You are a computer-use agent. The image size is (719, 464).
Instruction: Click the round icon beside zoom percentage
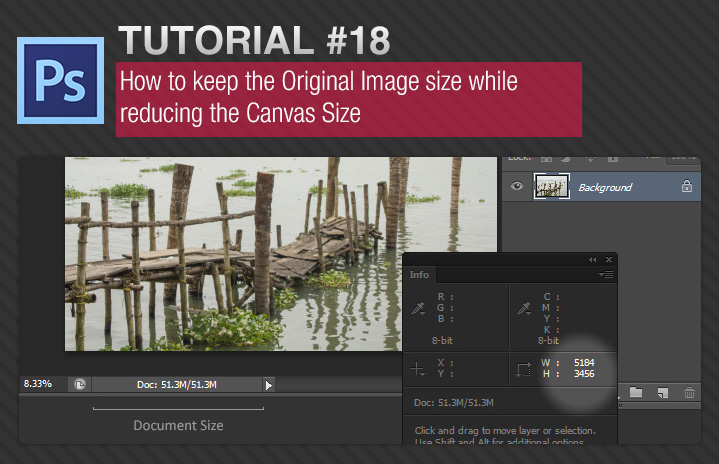(79, 384)
